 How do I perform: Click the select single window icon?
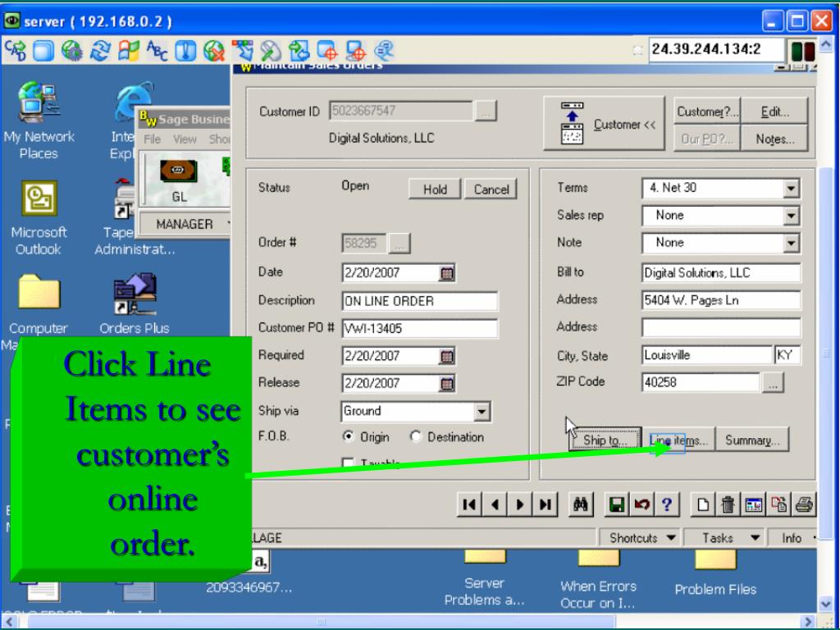click(x=327, y=51)
